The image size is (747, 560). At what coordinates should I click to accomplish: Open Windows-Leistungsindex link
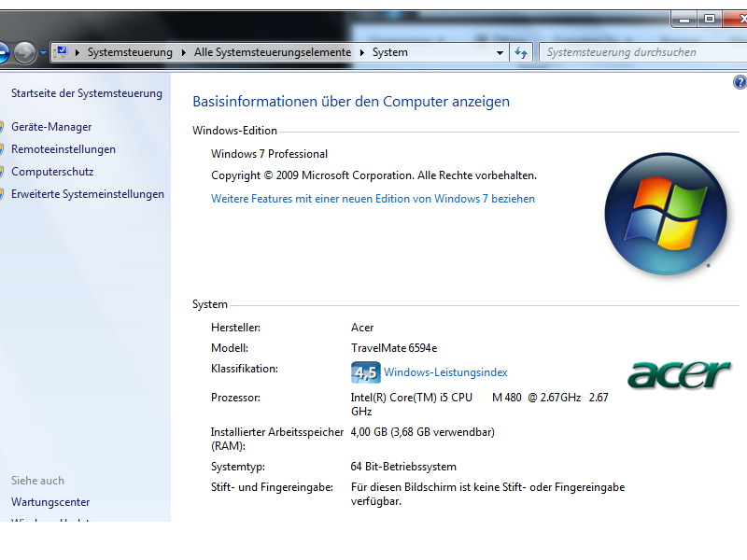click(445, 372)
